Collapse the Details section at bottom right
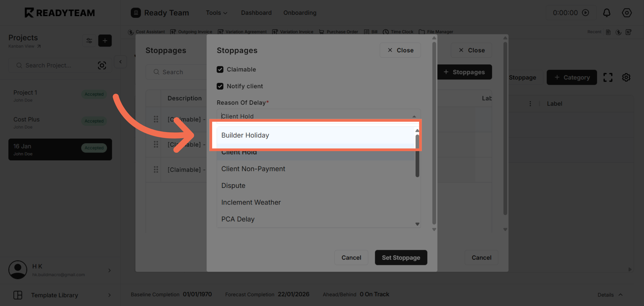Screen dimensions: 644x306 (x=610, y=295)
